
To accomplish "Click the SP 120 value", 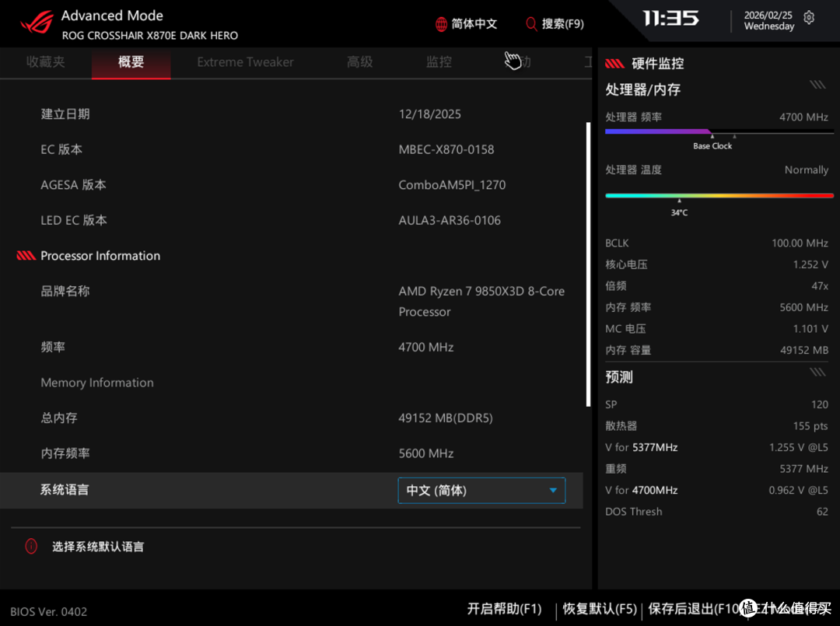I will point(820,404).
